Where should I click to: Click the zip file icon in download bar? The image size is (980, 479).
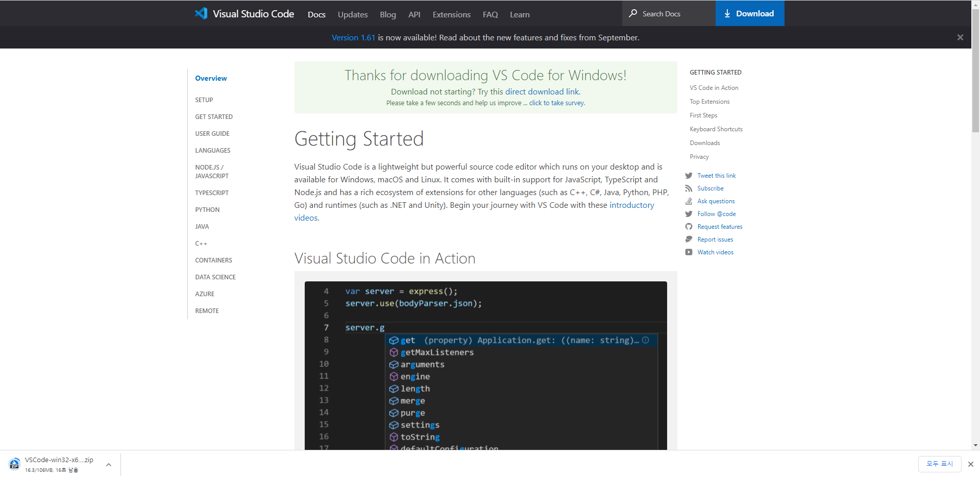pos(14,464)
